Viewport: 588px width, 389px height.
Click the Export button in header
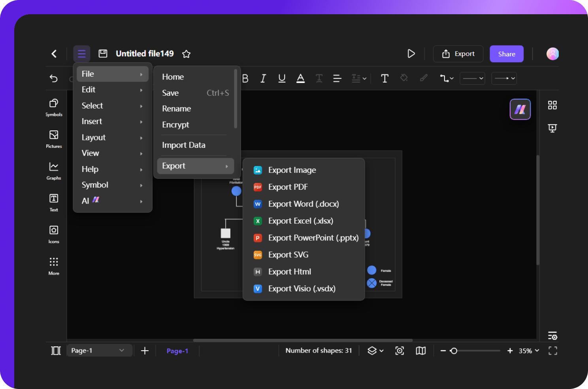[458, 54]
